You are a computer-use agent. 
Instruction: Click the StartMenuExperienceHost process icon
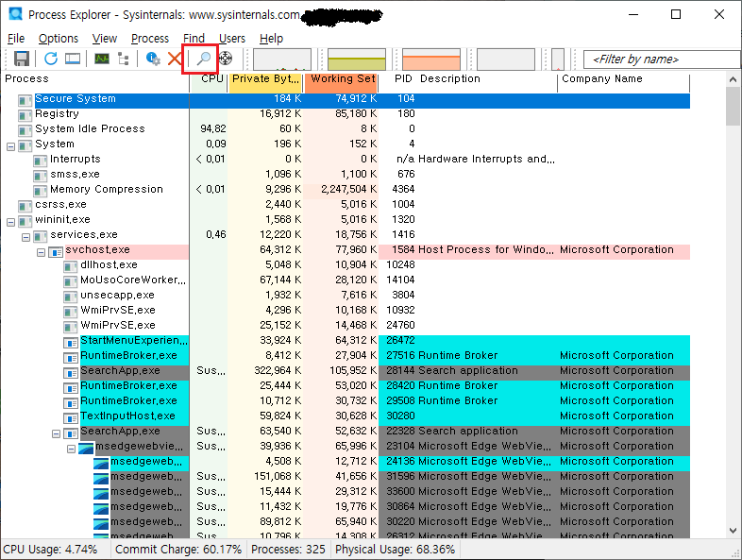coord(71,342)
